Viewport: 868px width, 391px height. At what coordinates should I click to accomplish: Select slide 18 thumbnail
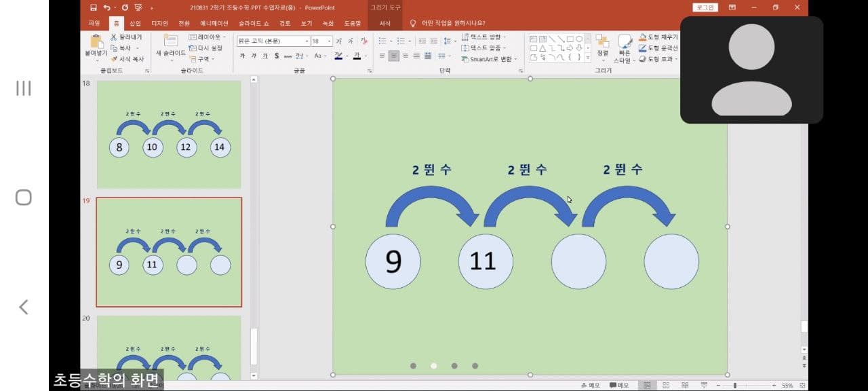[x=169, y=134]
